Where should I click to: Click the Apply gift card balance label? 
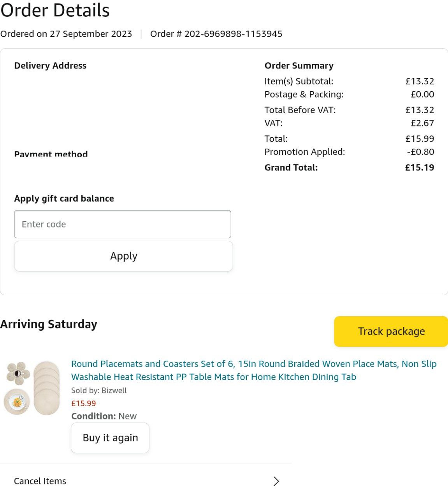pos(64,198)
